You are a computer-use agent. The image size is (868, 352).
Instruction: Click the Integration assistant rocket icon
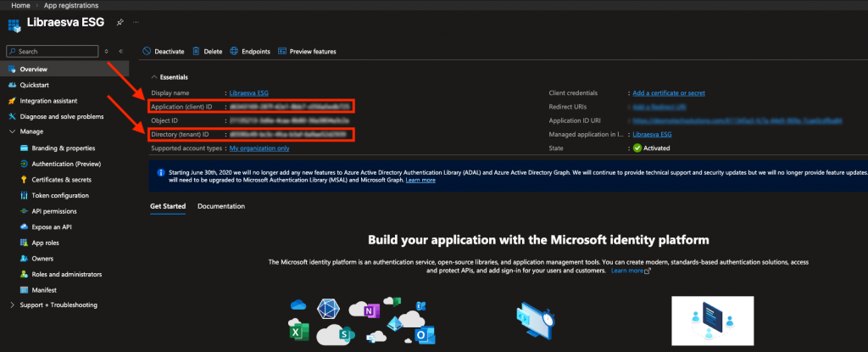click(x=12, y=101)
